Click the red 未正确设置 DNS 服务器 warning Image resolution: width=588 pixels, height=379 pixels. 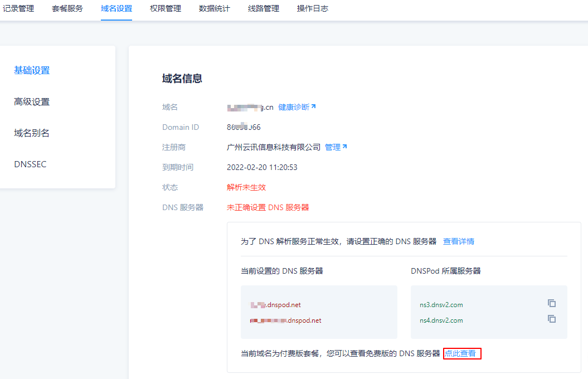pyautogui.click(x=268, y=207)
